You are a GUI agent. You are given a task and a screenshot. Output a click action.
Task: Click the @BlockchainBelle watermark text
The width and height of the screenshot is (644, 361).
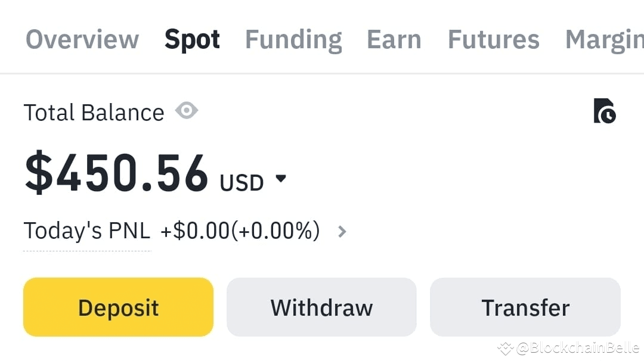click(x=578, y=348)
